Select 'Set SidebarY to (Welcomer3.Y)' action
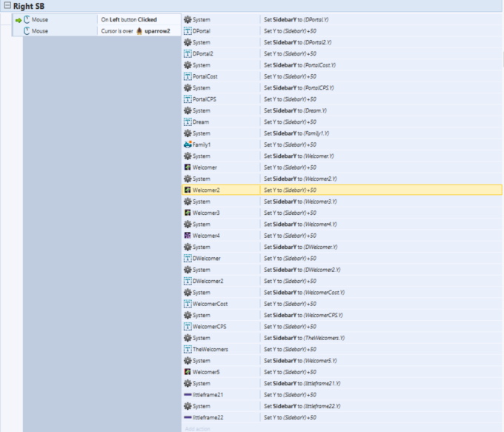The image size is (504, 432). (x=300, y=202)
